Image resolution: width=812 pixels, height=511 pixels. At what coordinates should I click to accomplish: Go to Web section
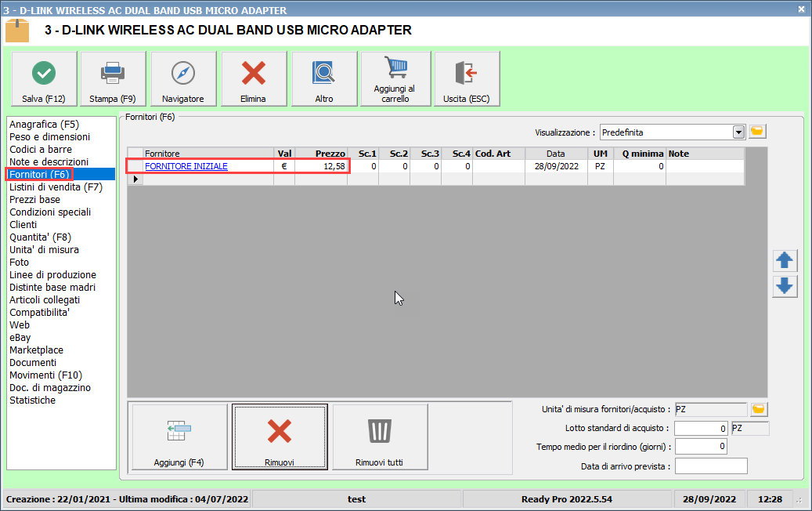pos(20,325)
